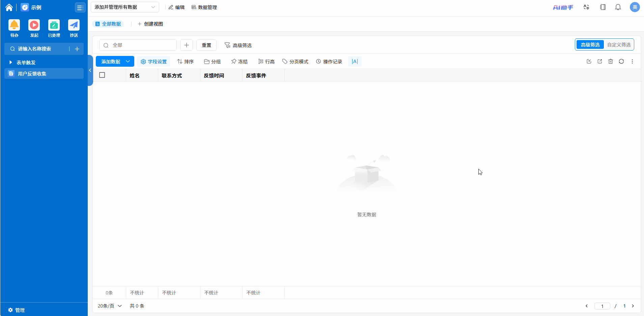
Task: Open 20条/页 page size dropdown
Action: coord(110,306)
